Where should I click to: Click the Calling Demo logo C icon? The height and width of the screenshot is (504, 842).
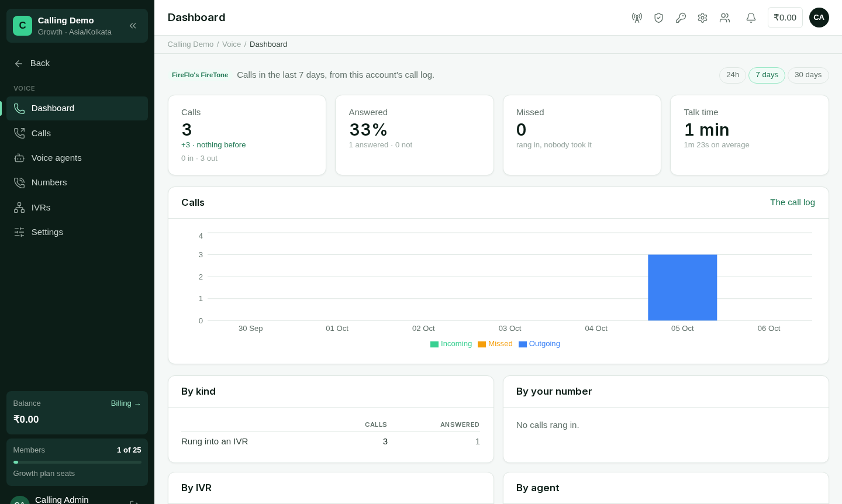(x=22, y=26)
